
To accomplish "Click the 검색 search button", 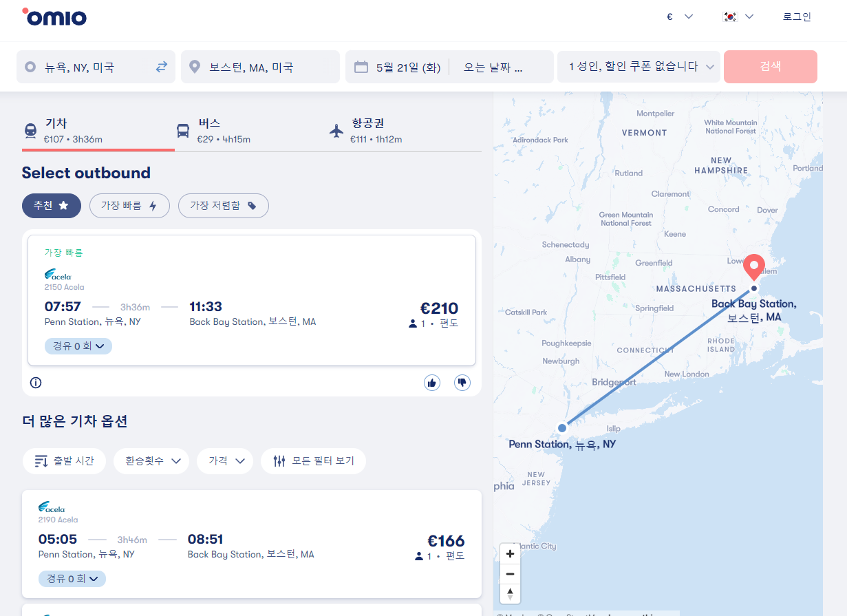I will point(771,67).
